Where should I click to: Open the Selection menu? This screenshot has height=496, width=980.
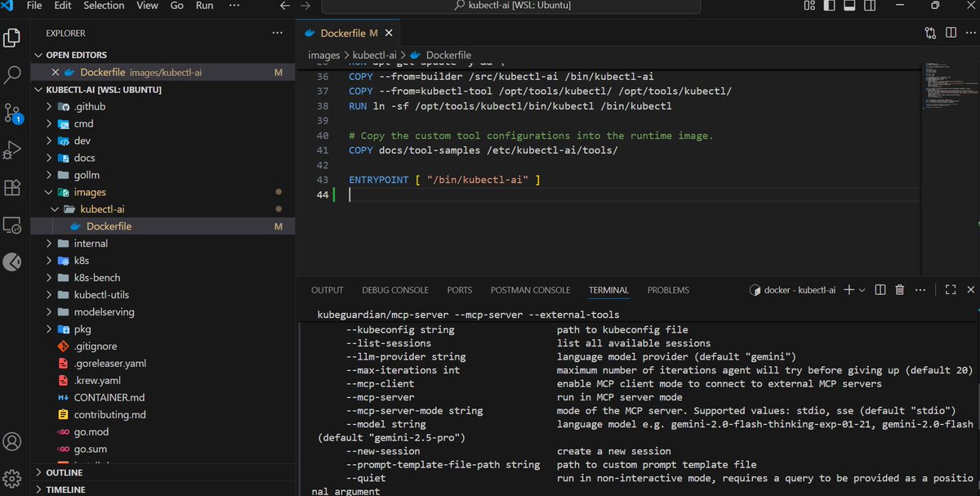point(104,6)
